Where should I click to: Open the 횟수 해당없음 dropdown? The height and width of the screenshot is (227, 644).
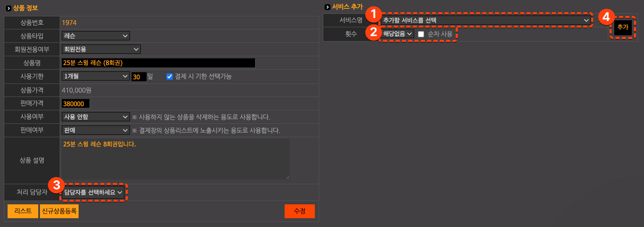tap(398, 34)
